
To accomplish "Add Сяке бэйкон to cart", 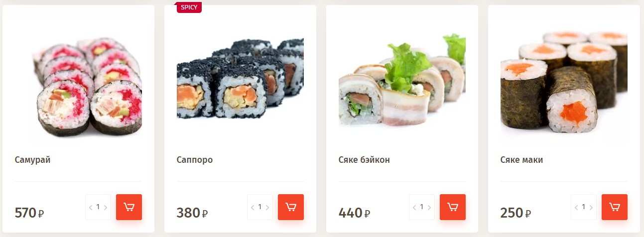I will pyautogui.click(x=453, y=207).
